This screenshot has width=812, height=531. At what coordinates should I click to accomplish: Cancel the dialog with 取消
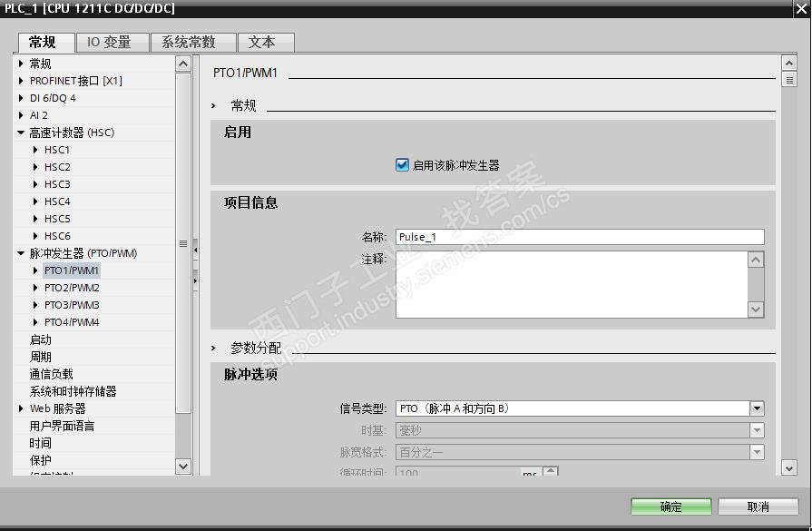click(x=758, y=506)
